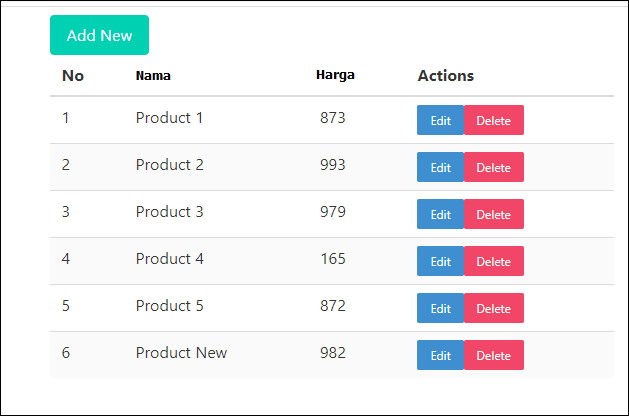Delete Product 2 entry

[x=493, y=168]
